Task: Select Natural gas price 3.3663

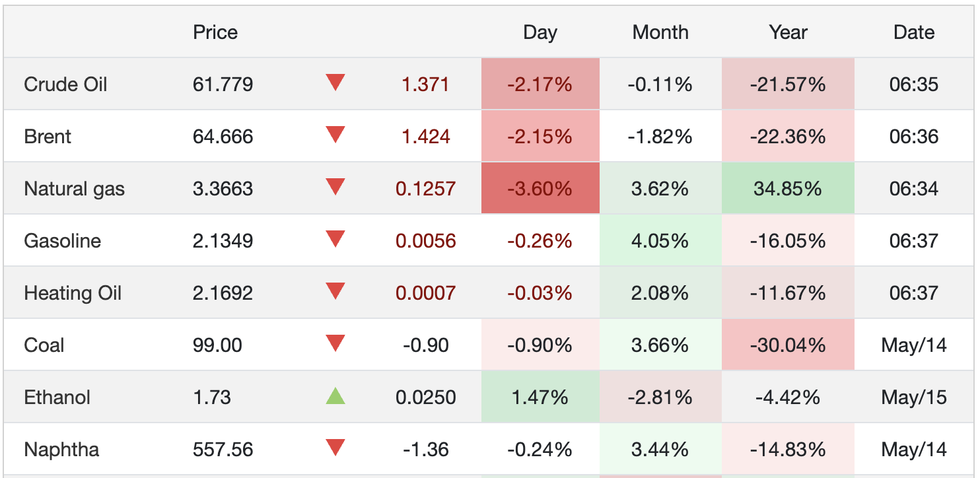Action: (223, 189)
